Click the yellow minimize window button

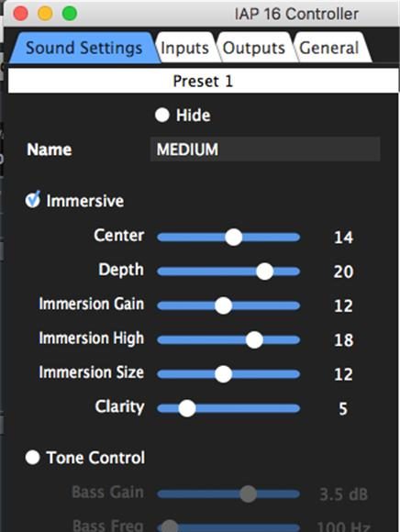(45, 14)
